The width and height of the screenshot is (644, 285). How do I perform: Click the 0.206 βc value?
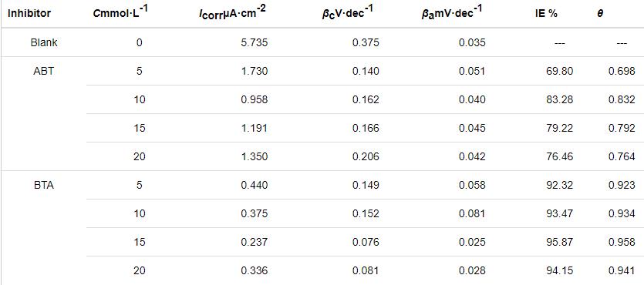366,156
